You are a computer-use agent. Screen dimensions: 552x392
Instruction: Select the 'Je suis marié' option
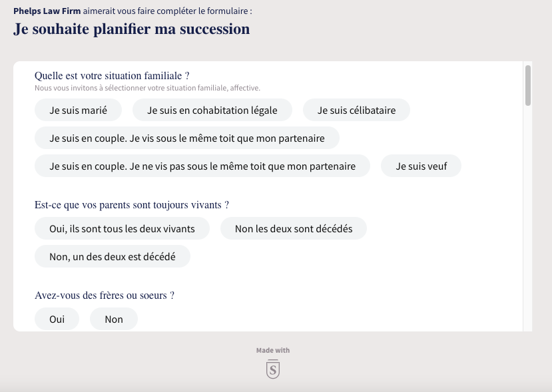(78, 110)
